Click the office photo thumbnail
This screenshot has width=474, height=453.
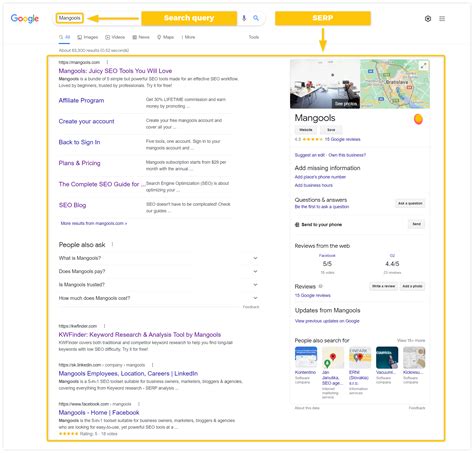pos(325,84)
